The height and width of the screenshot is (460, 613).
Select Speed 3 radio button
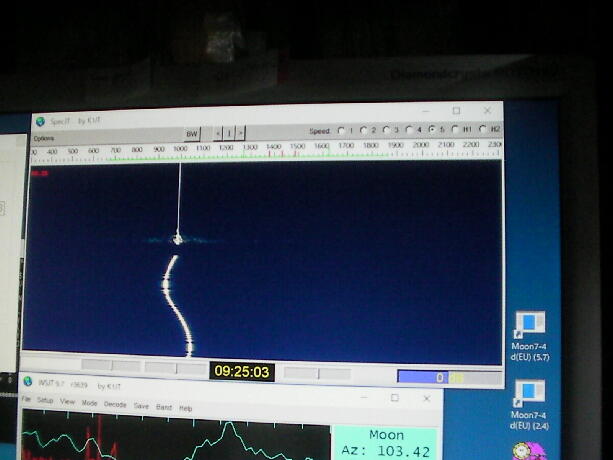[386, 130]
